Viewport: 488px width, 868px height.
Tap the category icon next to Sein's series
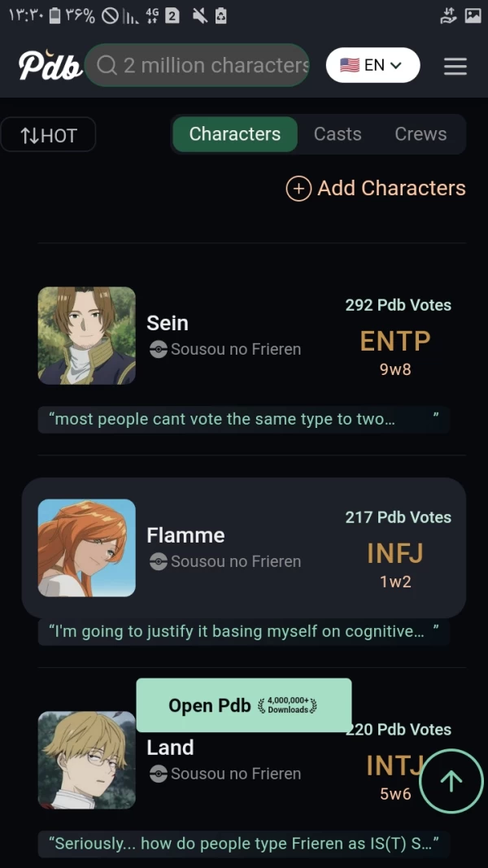[158, 350]
